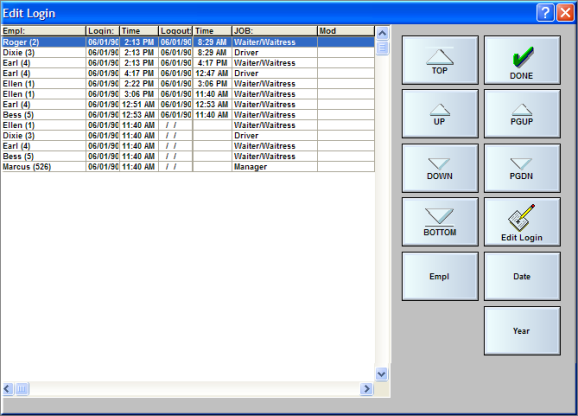
Task: Filter by the Empl button
Action: pyautogui.click(x=440, y=276)
